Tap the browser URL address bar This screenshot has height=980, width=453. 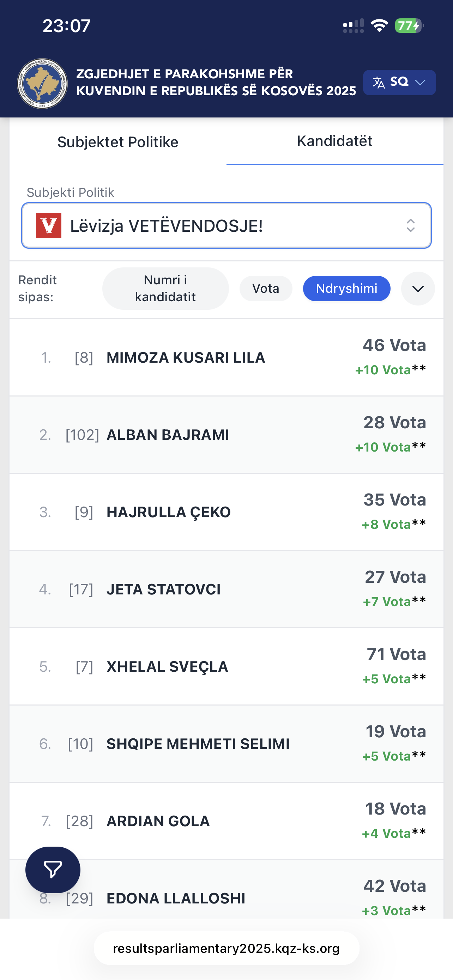pos(226,948)
